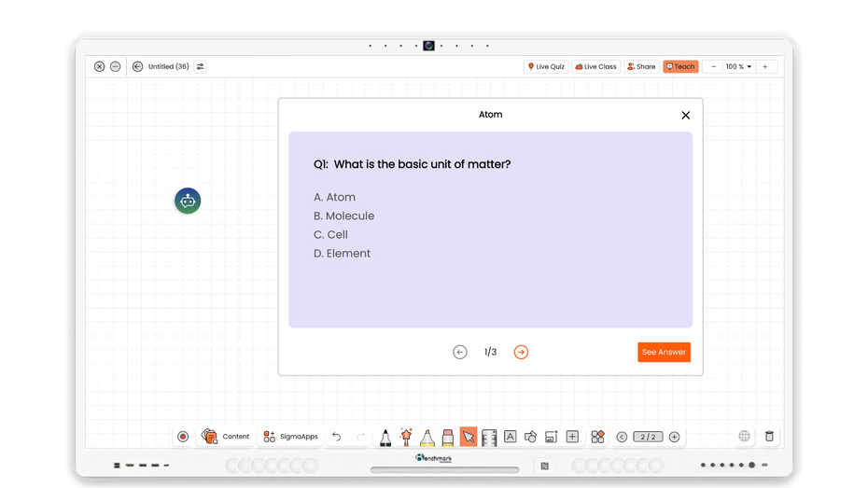The width and height of the screenshot is (868, 488).
Task: Redo the last action
Action: 361,437
